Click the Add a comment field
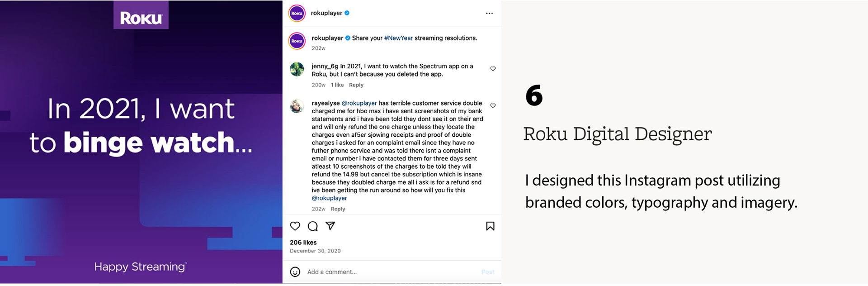The height and width of the screenshot is (286, 868). tap(389, 272)
